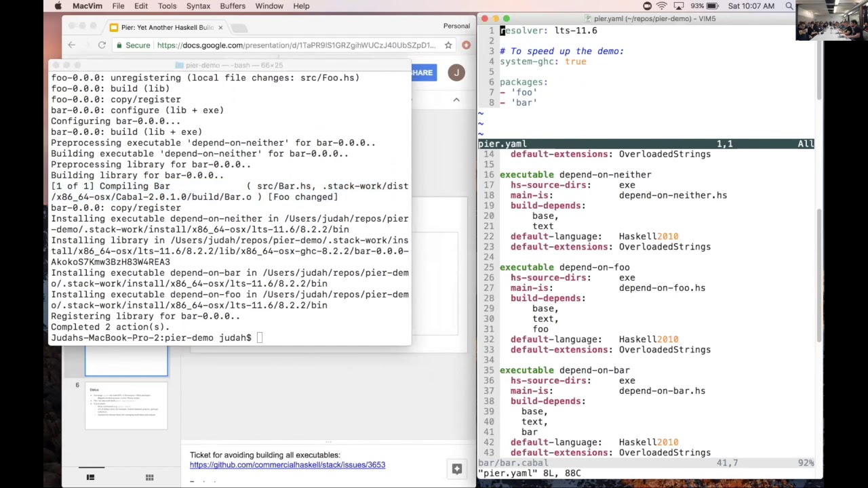This screenshot has width=868, height=488.
Task: Open the Apple menu
Action: point(58,6)
